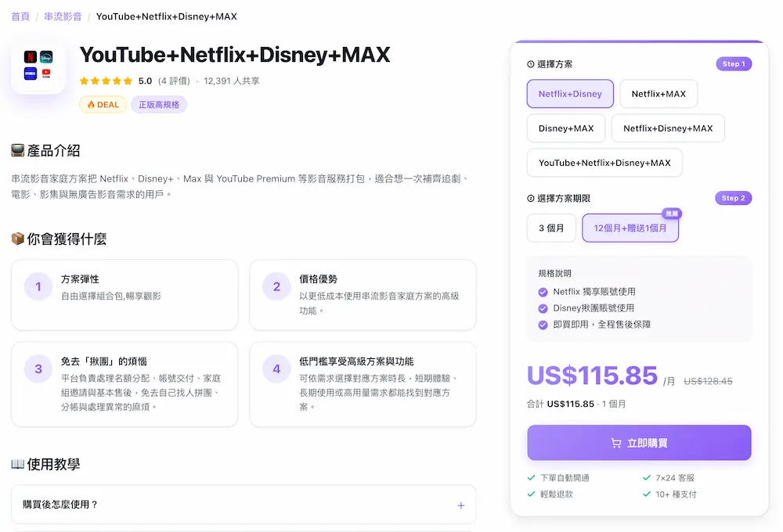783x532 pixels.
Task: Click the 價格優勢 card title
Action: [x=318, y=279]
